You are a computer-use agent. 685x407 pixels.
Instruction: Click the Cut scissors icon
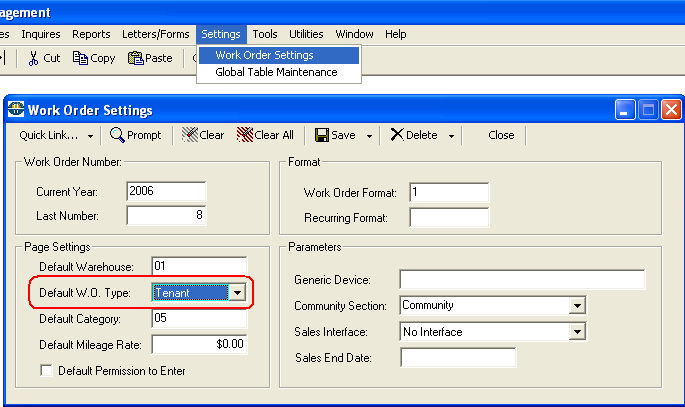pyautogui.click(x=33, y=58)
